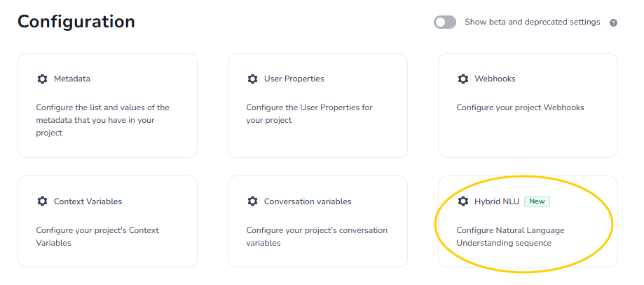Click the Conversation variables gear icon
Screen dimensions: 644x285
(x=252, y=201)
